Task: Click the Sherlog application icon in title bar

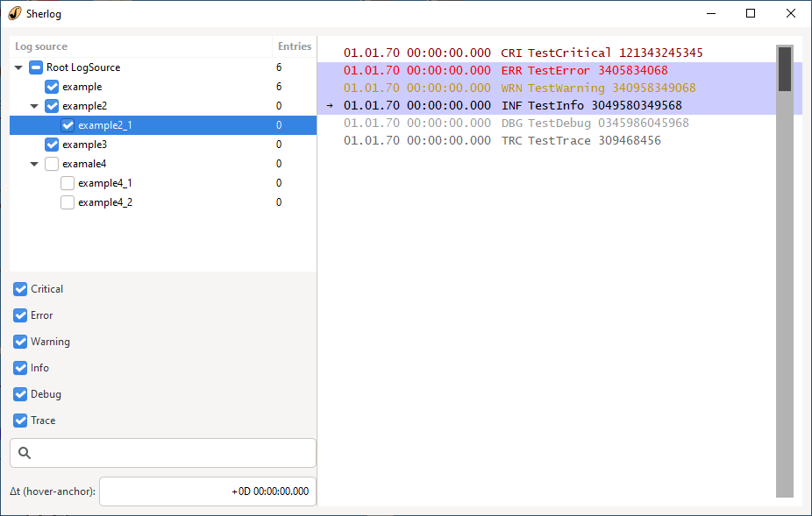Action: tap(12, 13)
